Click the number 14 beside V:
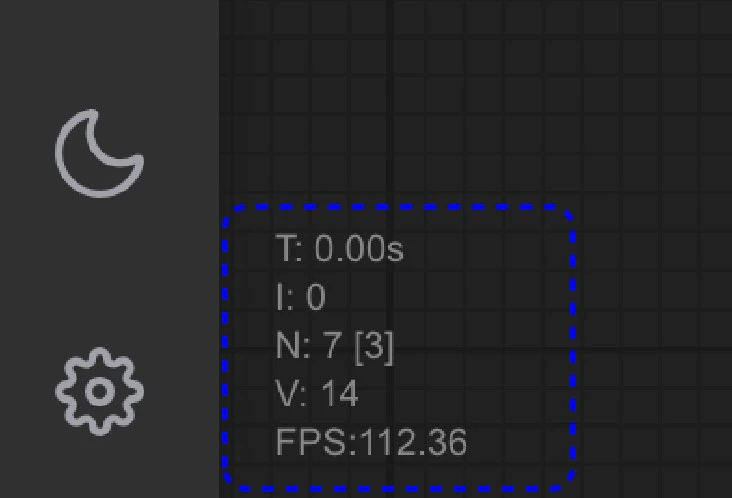The image size is (732, 498). [x=340, y=393]
